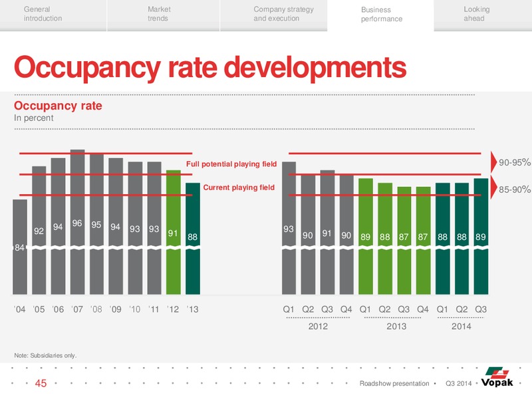Select the 2013 Q2 light green bar

[385, 239]
